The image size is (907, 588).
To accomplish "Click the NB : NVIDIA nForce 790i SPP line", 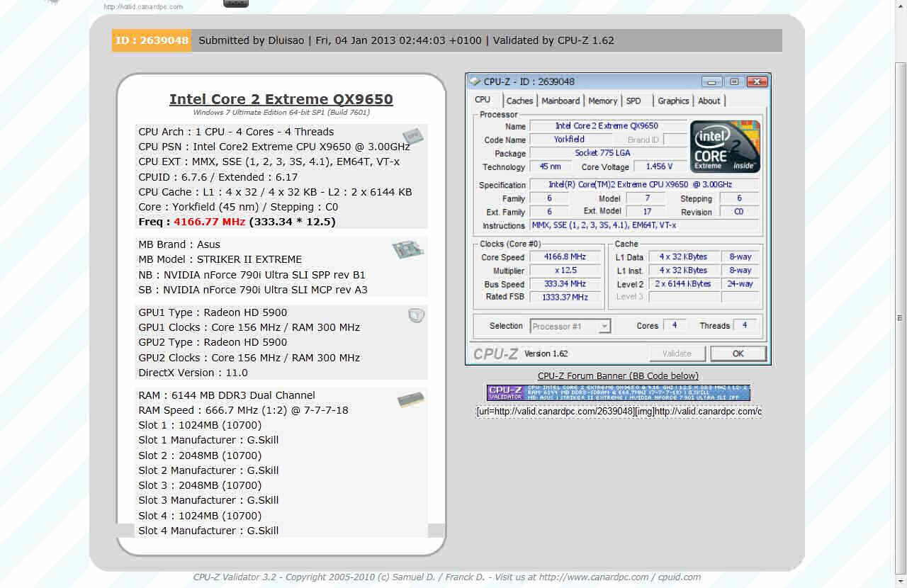I will pyautogui.click(x=252, y=275).
